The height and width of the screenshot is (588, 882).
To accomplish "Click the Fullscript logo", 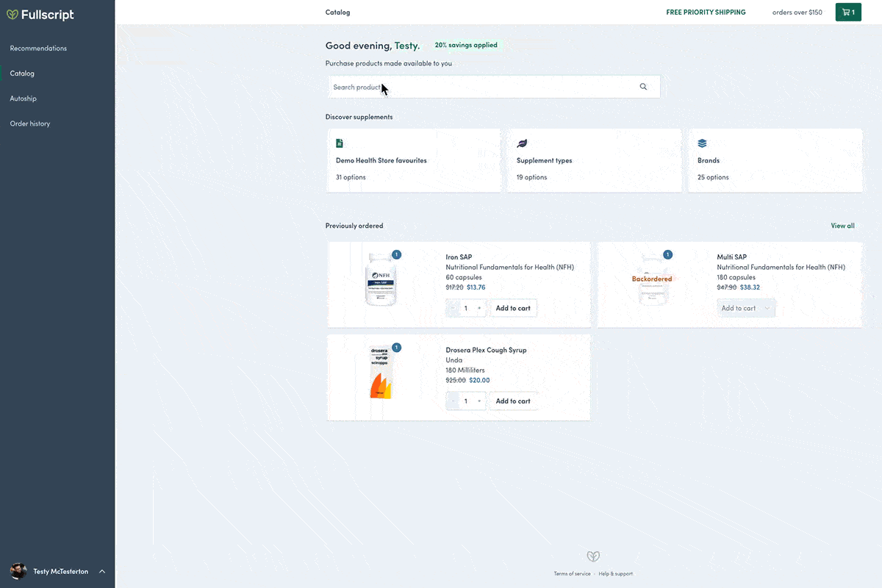I will click(x=40, y=15).
